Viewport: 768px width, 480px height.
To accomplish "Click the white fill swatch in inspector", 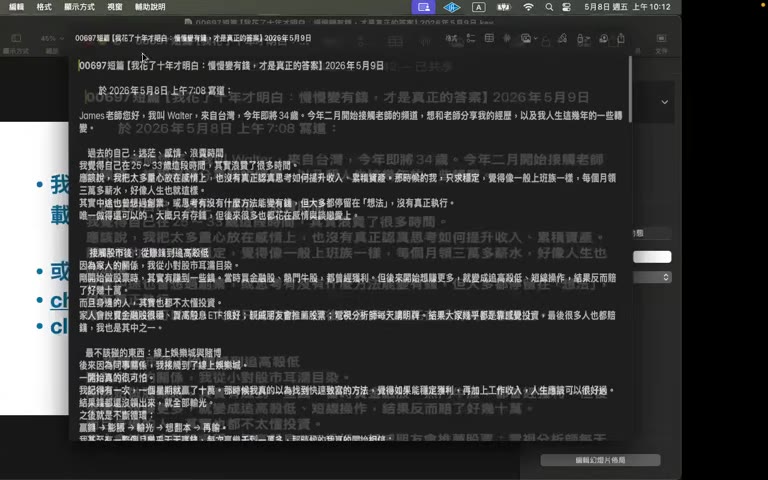I will (x=652, y=257).
